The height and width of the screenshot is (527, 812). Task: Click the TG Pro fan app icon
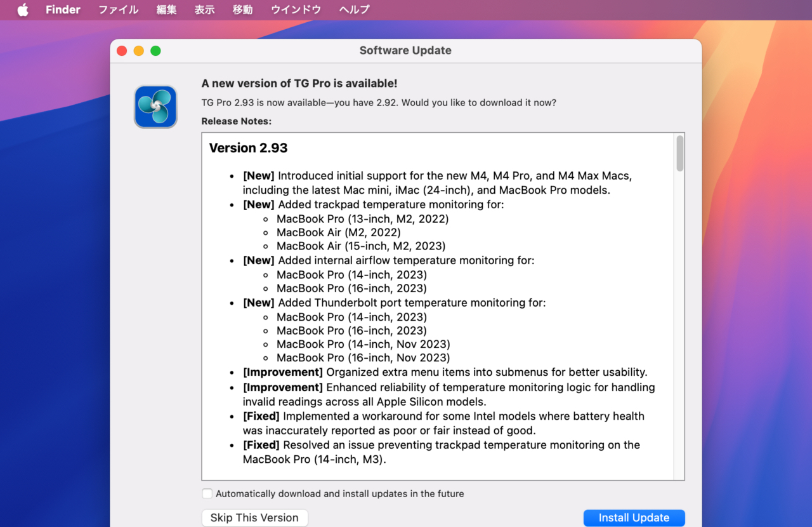click(155, 107)
